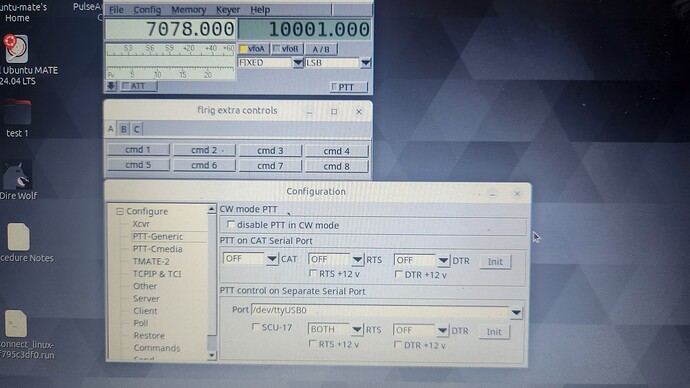Enable the SCU-17 checkbox
The width and height of the screenshot is (690, 388).
pos(256,326)
